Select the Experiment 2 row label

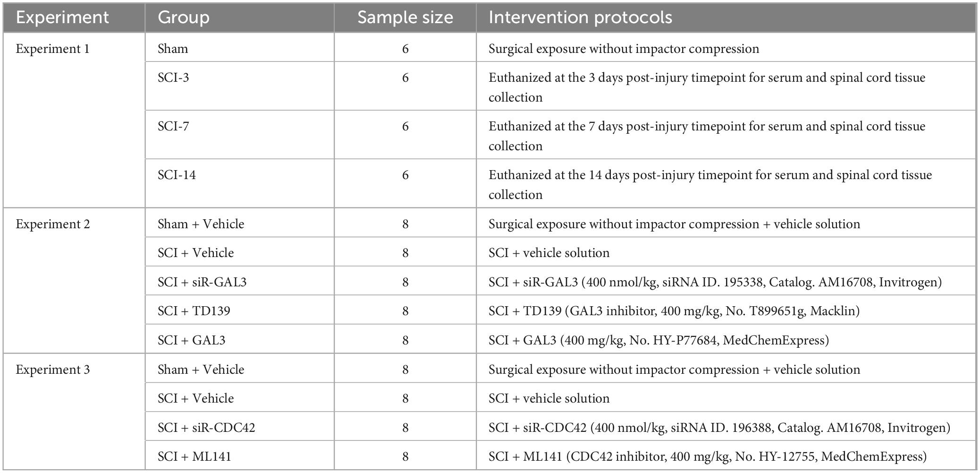coord(52,224)
